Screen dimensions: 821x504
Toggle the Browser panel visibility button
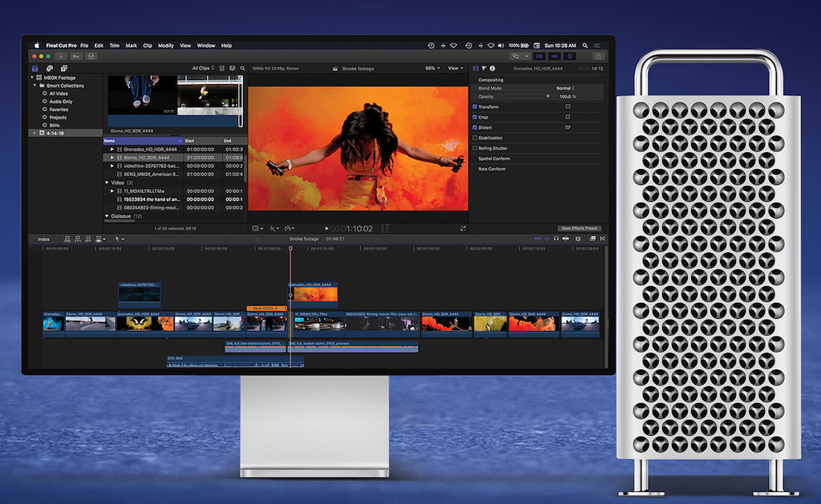pos(540,56)
